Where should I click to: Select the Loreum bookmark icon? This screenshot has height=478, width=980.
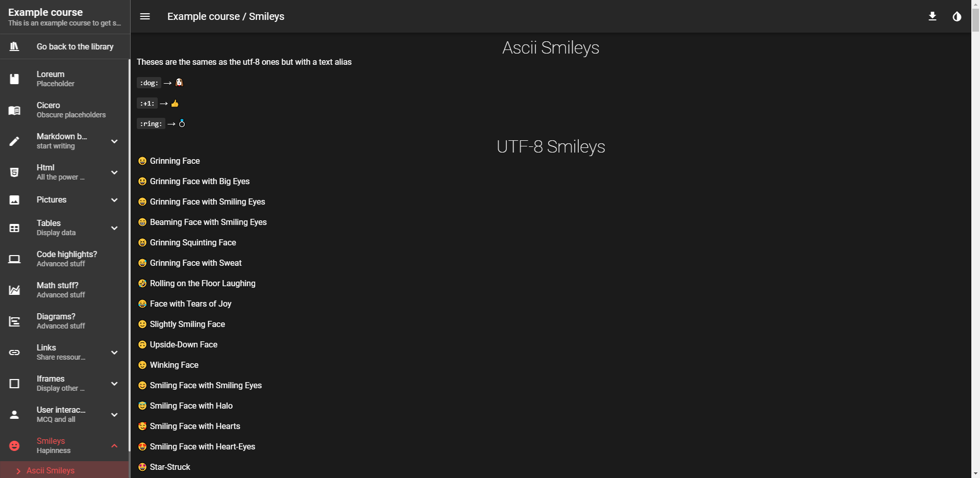(14, 79)
